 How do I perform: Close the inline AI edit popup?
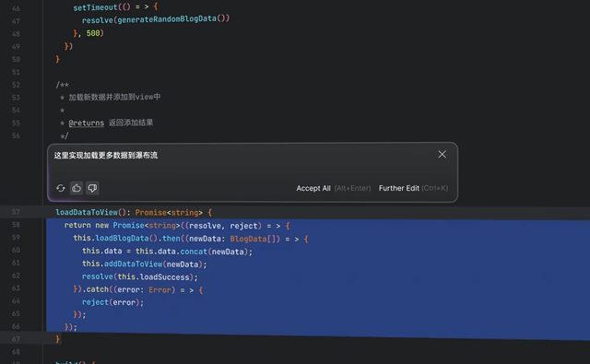[442, 154]
